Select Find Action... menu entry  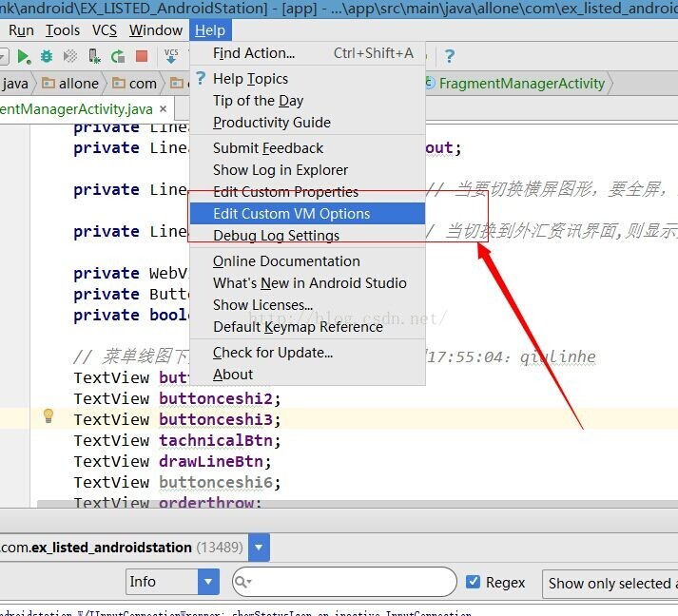pyautogui.click(x=307, y=53)
